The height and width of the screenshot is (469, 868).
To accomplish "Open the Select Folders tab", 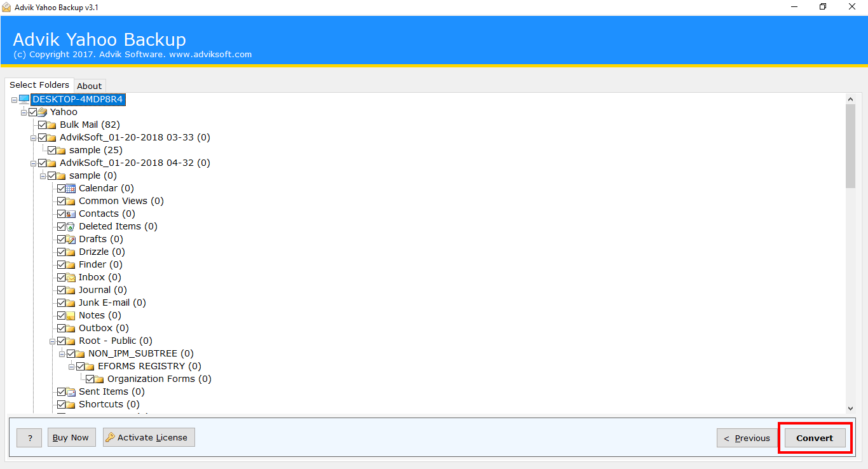I will pos(39,84).
